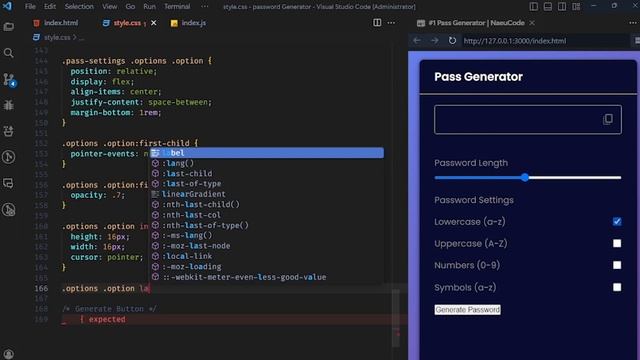Open the Selection menu
This screenshot has height=360, width=640.
coord(79,7)
